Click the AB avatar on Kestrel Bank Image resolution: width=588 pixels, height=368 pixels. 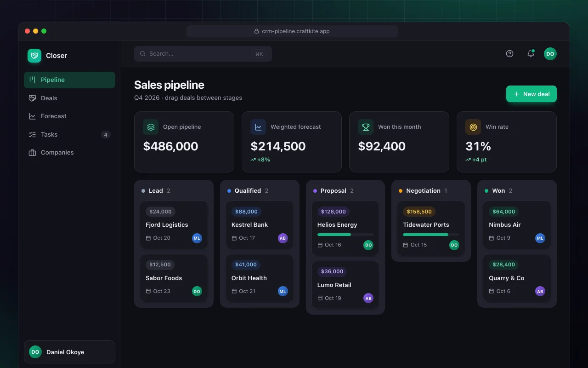click(283, 238)
